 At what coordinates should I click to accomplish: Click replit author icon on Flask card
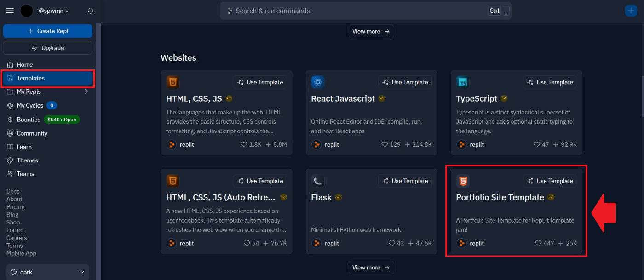click(316, 243)
